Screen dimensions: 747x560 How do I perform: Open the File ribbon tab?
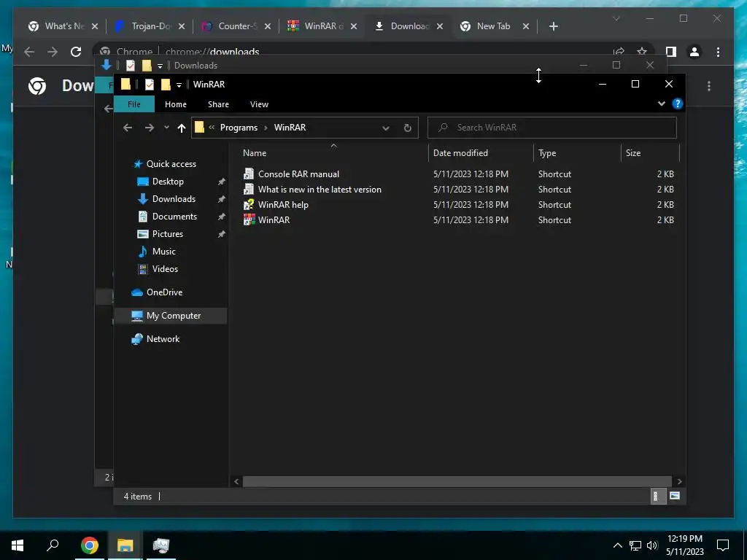(134, 104)
